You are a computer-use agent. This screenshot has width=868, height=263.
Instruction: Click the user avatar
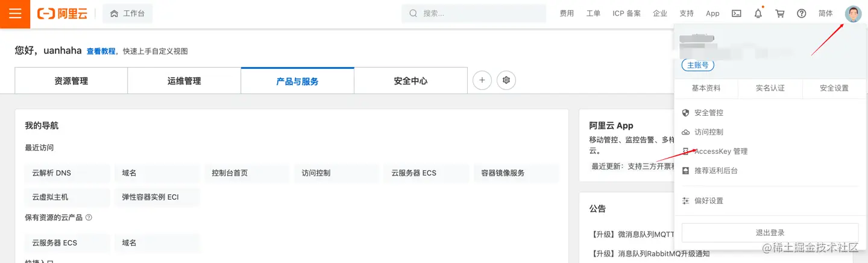(854, 14)
